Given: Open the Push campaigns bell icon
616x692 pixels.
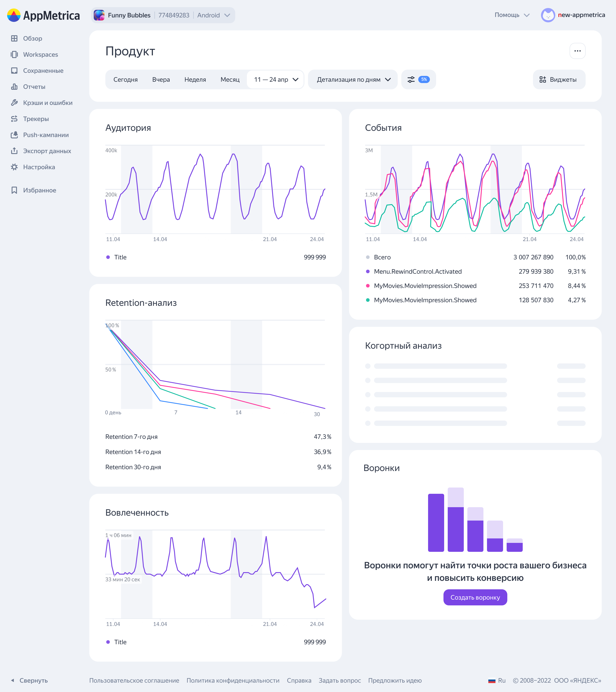Looking at the screenshot, I should [x=14, y=135].
